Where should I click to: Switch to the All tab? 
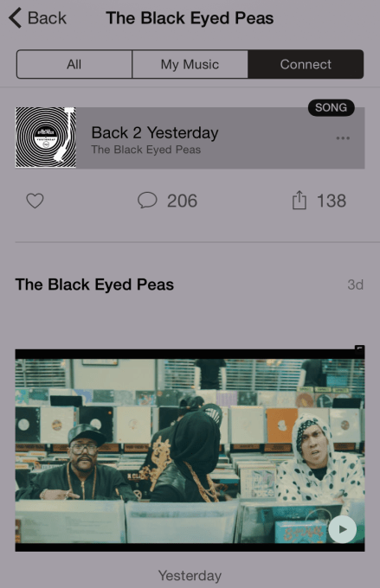(x=74, y=64)
